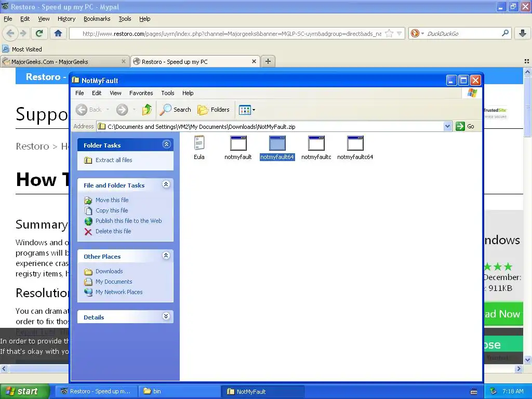This screenshot has width=532, height=399.
Task: Go up one folder level
Action: 147,110
